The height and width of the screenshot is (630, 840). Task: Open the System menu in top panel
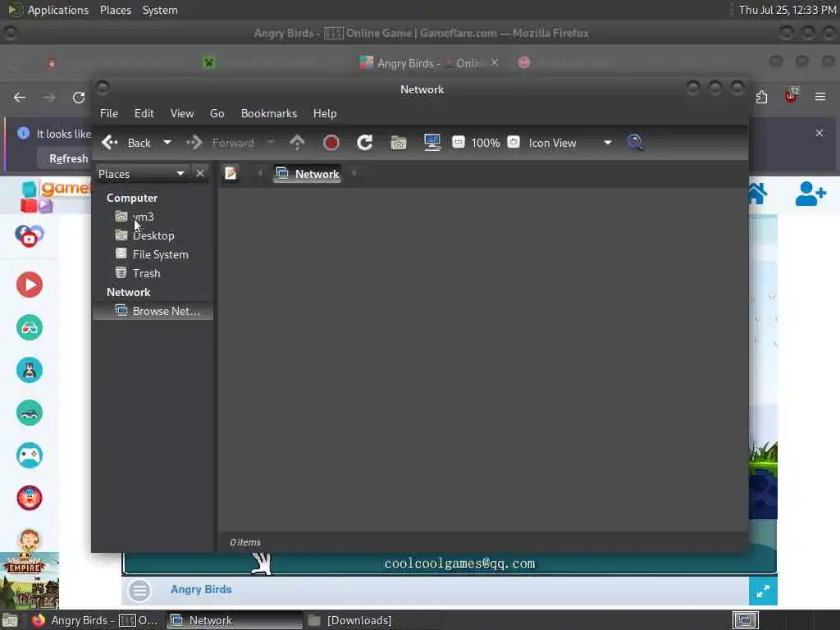(x=160, y=10)
